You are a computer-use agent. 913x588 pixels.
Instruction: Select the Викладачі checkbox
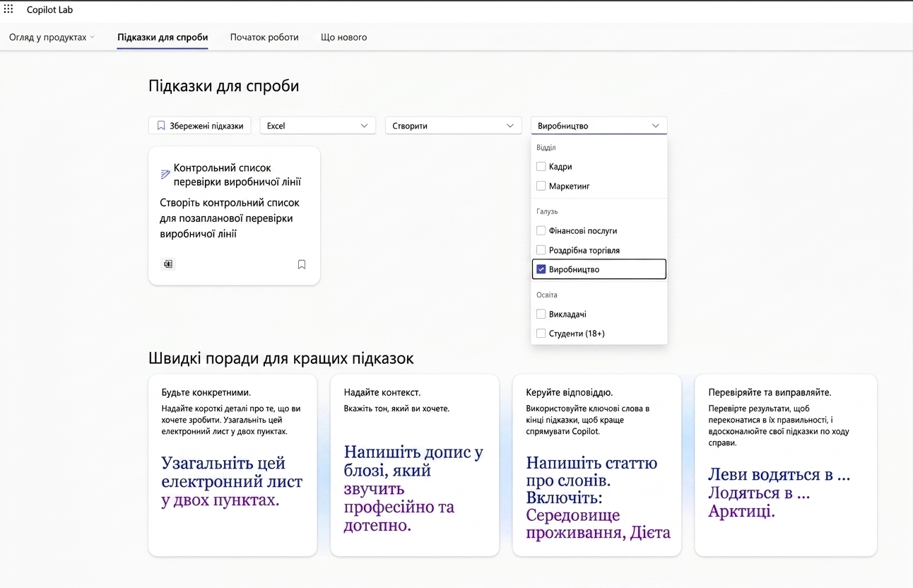click(541, 314)
